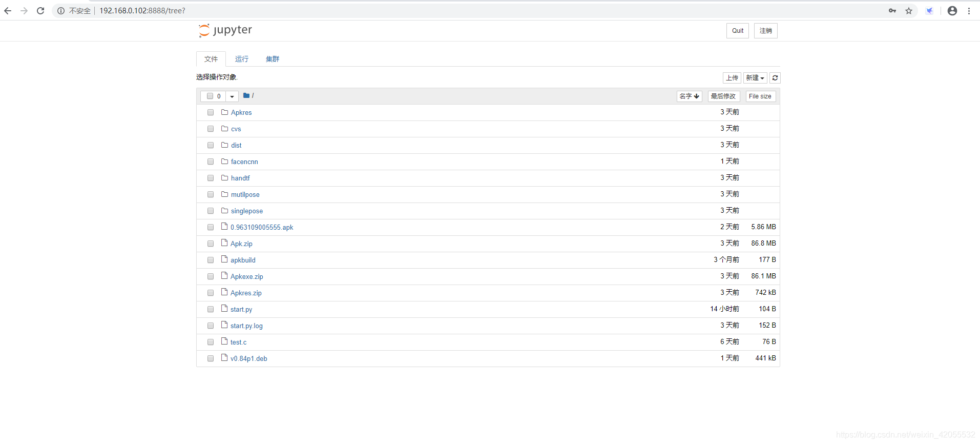The height and width of the screenshot is (444, 980).
Task: Click file icon next to start.py
Action: tap(224, 308)
